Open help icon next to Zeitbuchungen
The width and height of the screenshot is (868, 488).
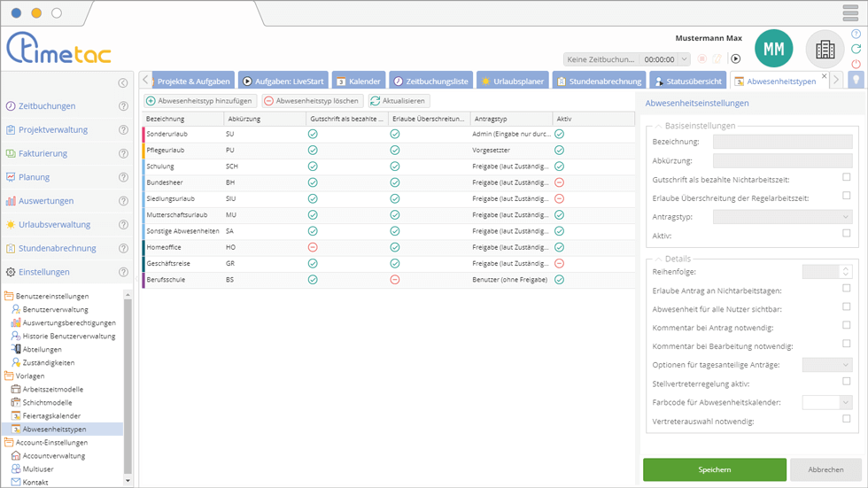click(124, 106)
